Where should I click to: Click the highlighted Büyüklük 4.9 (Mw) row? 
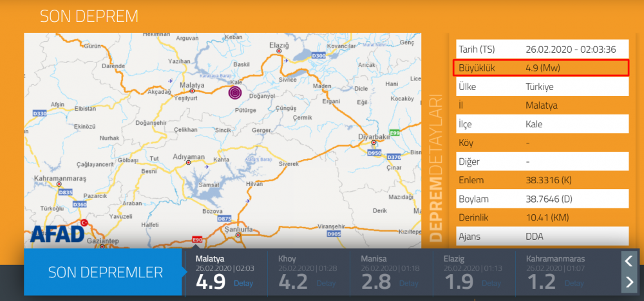(x=541, y=68)
